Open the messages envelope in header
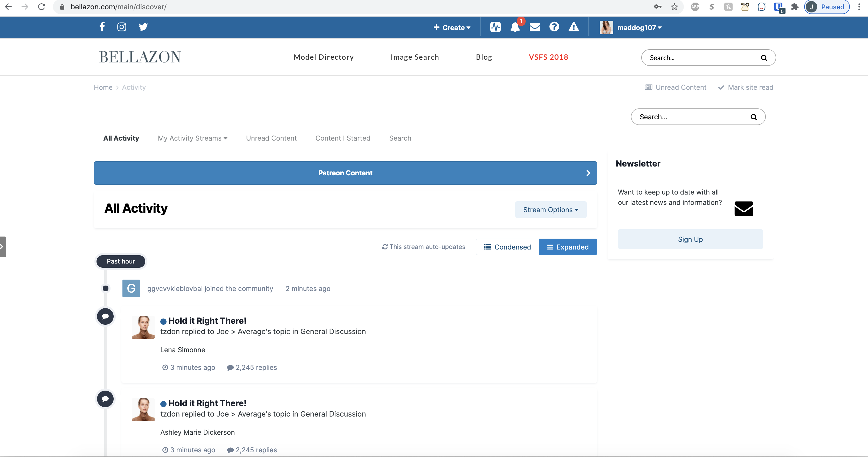This screenshot has height=457, width=868. coord(535,27)
